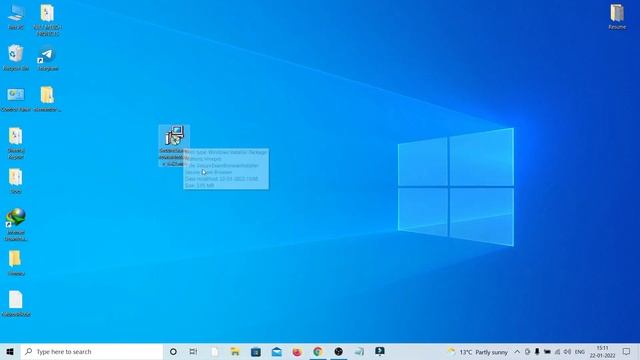The height and width of the screenshot is (360, 640).
Task: Switch ENG input language indicator
Action: [580, 352]
